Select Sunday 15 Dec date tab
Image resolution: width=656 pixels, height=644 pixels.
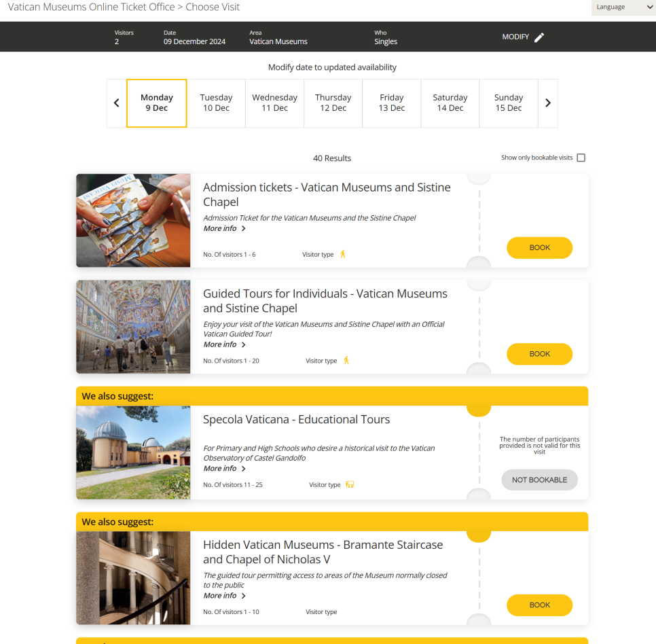(x=509, y=103)
